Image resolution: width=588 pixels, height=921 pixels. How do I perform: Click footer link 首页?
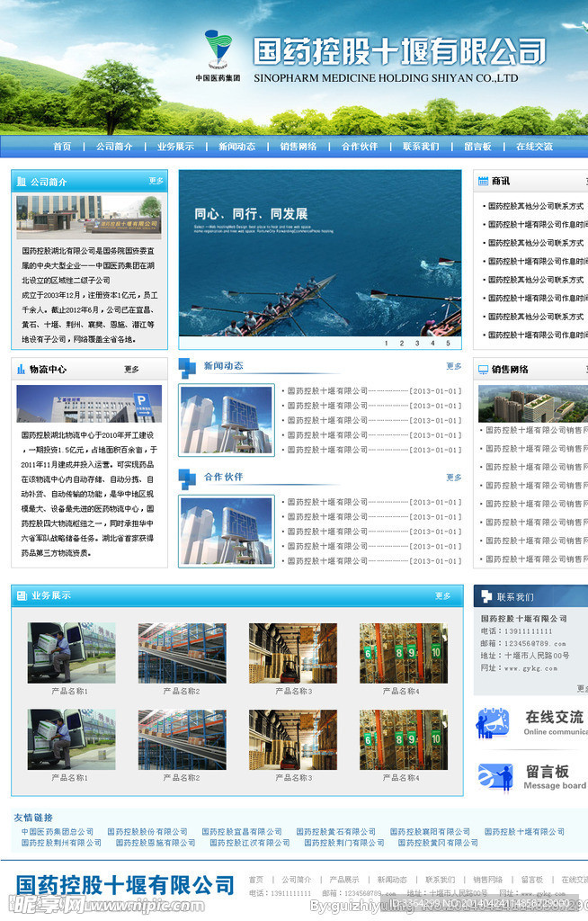tap(256, 880)
